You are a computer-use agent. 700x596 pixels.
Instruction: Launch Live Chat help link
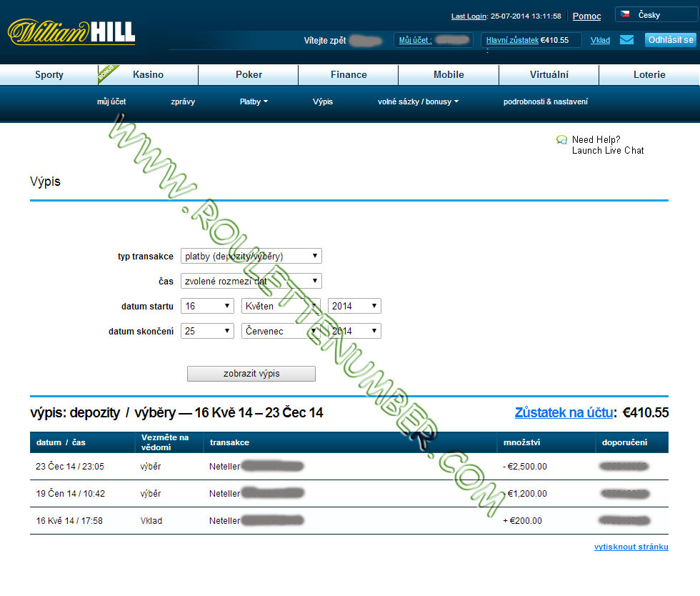[x=608, y=150]
